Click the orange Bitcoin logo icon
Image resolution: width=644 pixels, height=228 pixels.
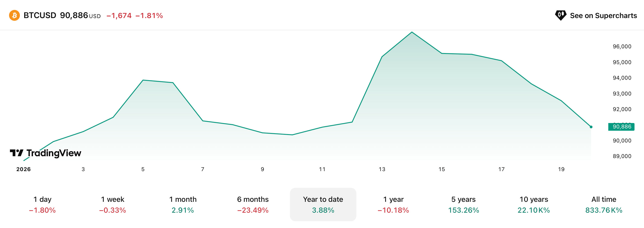click(14, 16)
